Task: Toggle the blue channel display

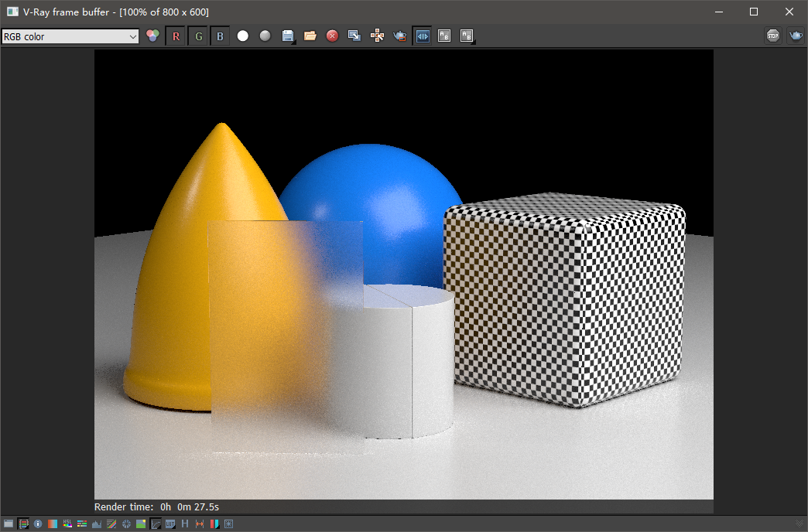Action: click(x=220, y=36)
